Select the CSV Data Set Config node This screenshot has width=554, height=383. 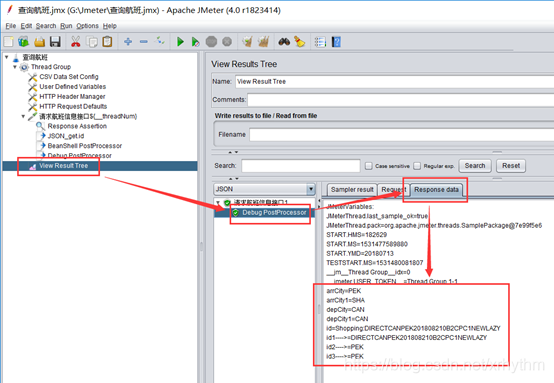[69, 77]
